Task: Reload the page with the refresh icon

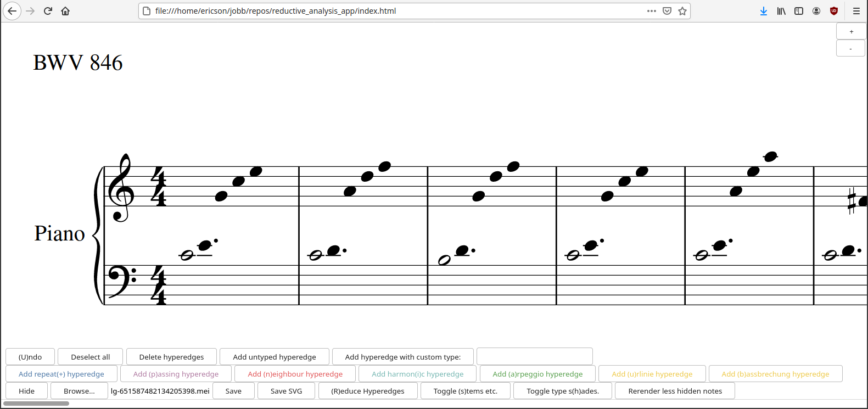Action: click(48, 11)
